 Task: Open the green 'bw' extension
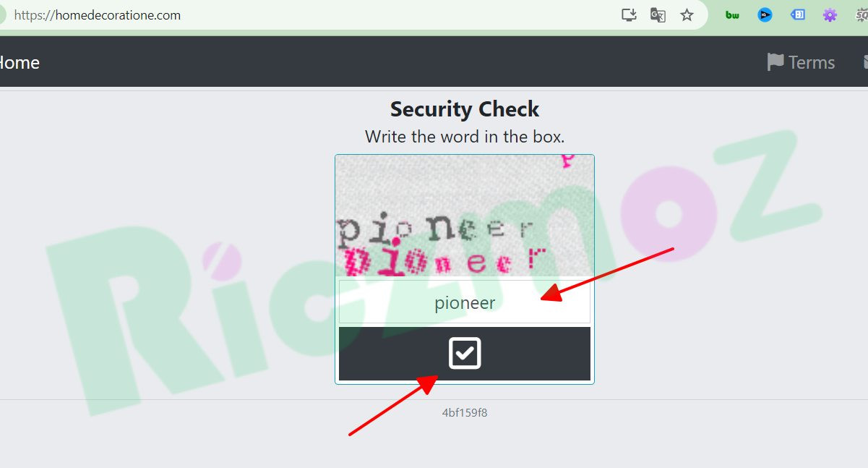click(732, 14)
